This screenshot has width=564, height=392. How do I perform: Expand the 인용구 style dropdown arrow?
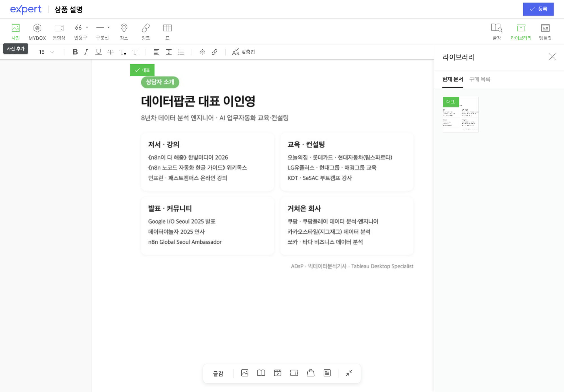(87, 27)
